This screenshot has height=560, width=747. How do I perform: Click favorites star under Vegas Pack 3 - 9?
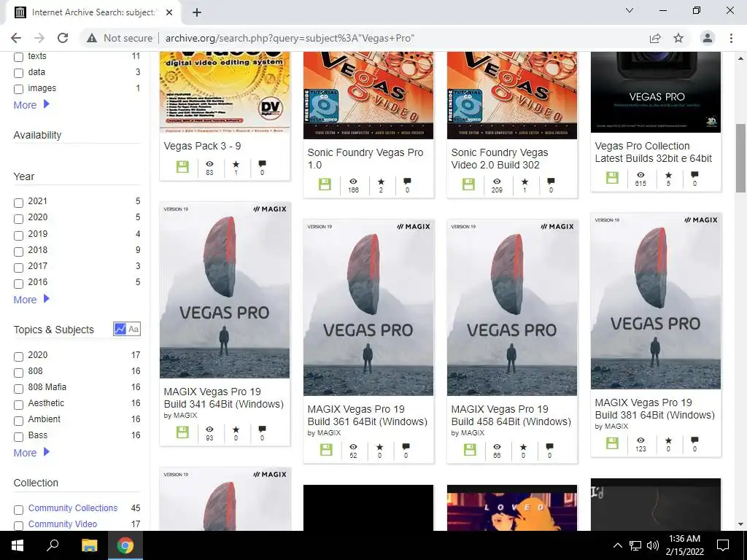236,164
